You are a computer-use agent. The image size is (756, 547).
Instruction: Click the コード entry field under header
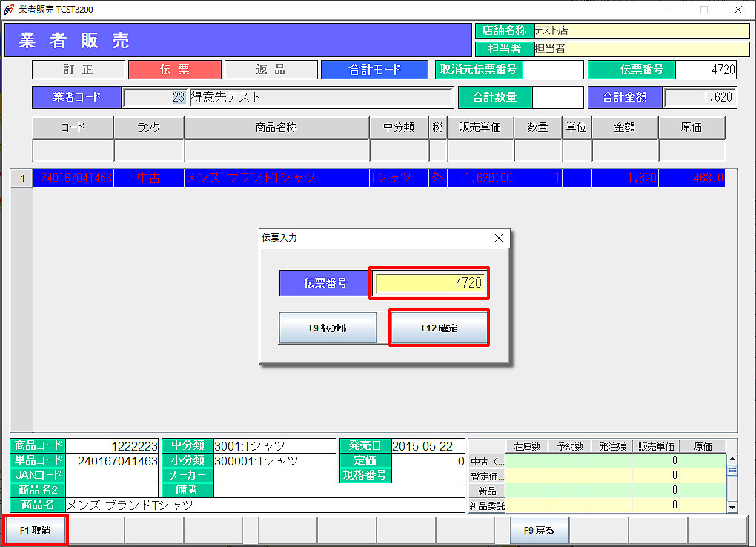[73, 150]
